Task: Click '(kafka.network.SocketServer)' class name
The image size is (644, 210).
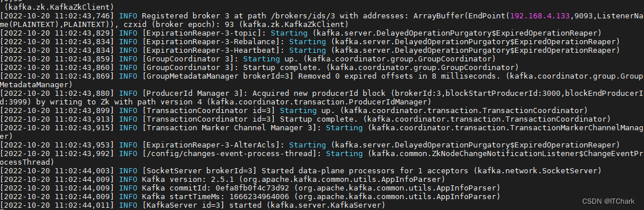Action: tap(537, 170)
